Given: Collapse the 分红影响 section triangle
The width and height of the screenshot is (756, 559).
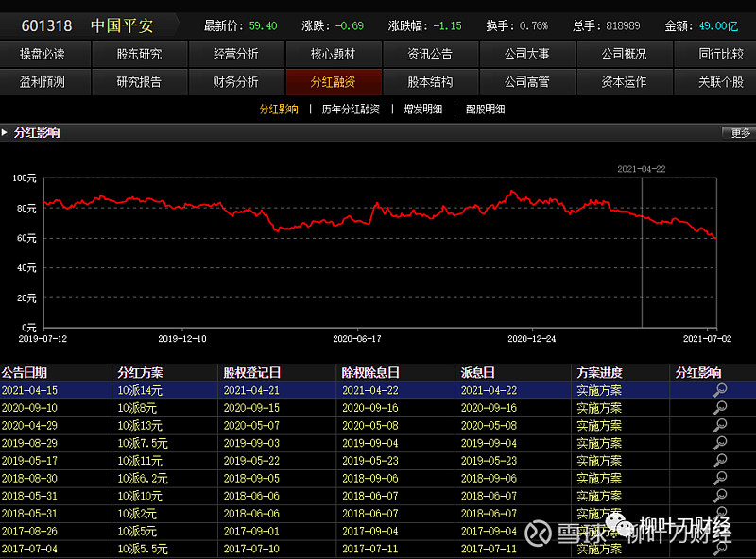Looking at the screenshot, I should (5, 132).
